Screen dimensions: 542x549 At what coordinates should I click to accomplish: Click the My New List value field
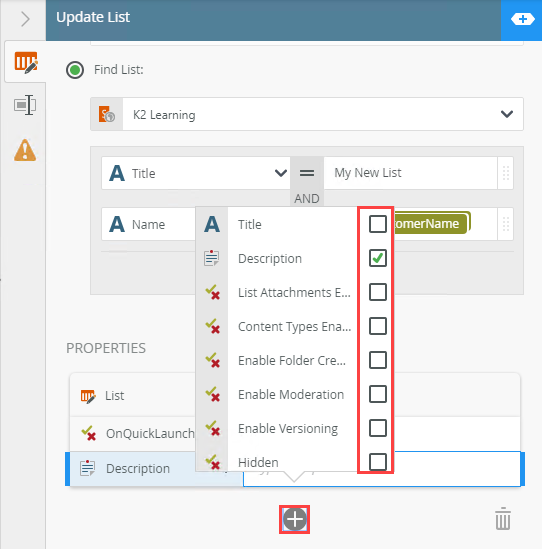point(410,173)
